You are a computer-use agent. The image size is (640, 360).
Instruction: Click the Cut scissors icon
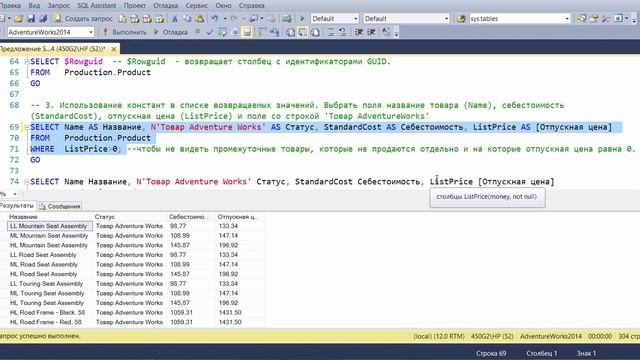click(x=174, y=19)
